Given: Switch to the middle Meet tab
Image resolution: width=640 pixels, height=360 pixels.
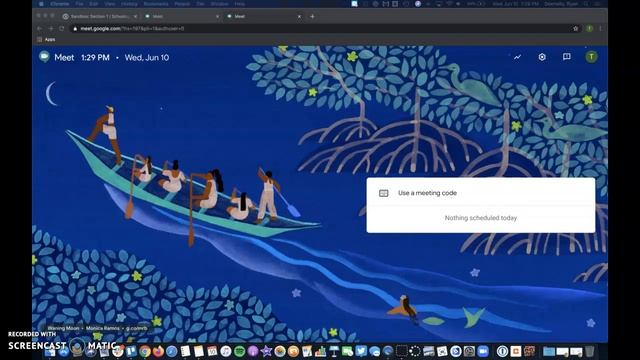Looking at the screenshot, I should coord(181,16).
